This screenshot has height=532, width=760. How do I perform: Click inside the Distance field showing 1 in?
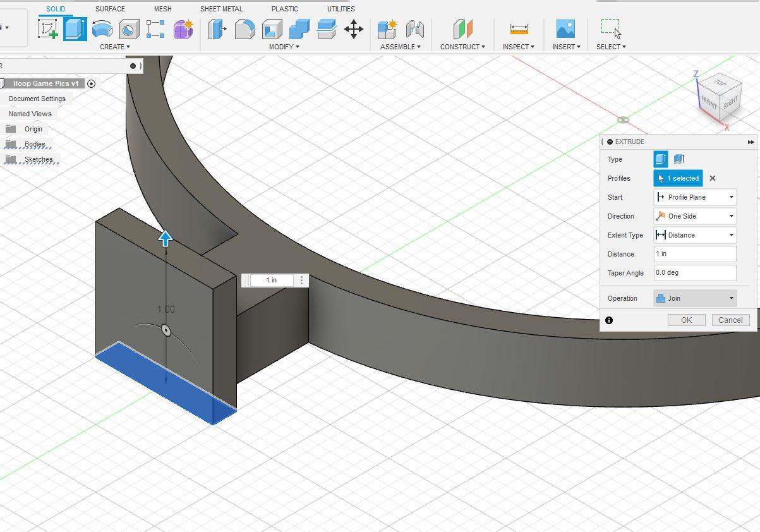pyautogui.click(x=694, y=253)
